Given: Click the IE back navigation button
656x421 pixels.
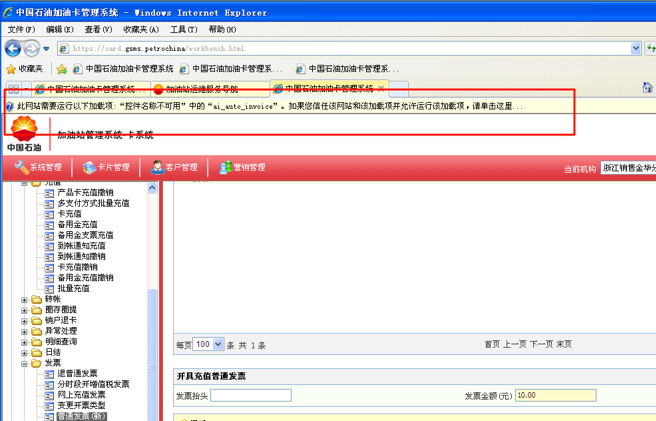Looking at the screenshot, I should [14, 48].
